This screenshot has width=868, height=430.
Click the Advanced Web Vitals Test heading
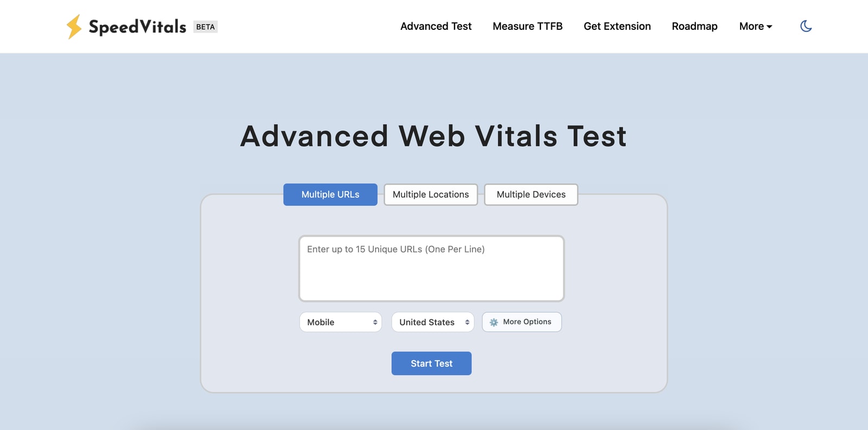tap(433, 136)
